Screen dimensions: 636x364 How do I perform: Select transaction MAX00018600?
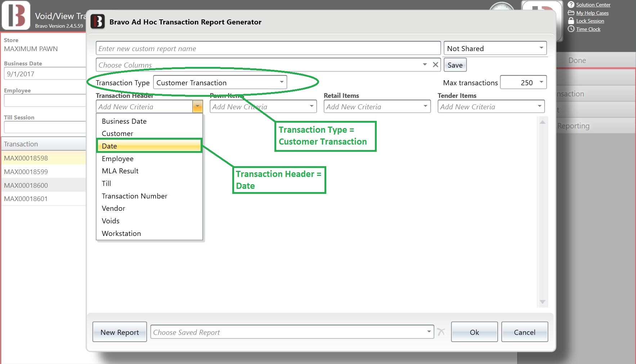tap(44, 185)
